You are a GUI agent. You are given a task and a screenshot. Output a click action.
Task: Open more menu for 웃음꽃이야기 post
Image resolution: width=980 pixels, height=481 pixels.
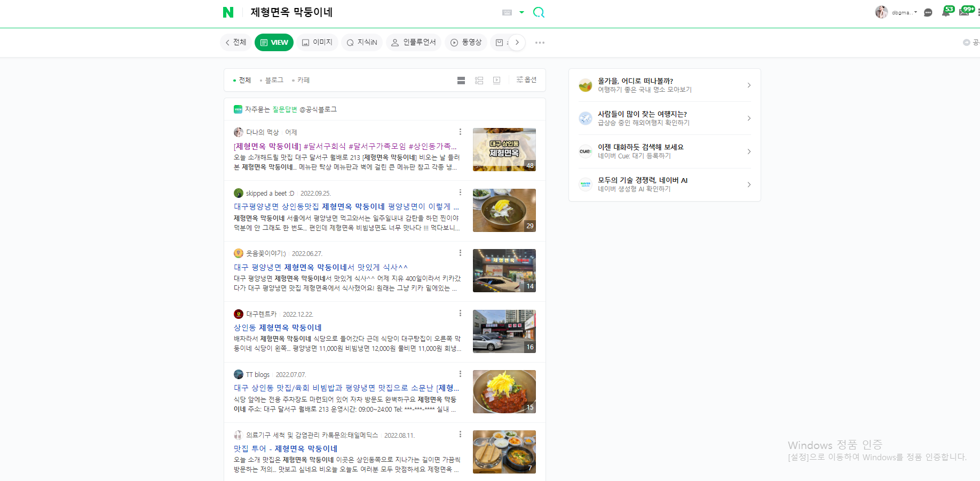tap(460, 253)
